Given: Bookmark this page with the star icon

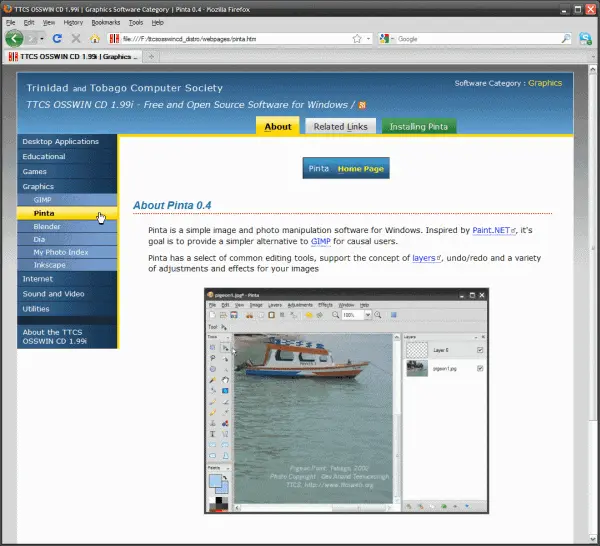Looking at the screenshot, I should click(x=356, y=39).
